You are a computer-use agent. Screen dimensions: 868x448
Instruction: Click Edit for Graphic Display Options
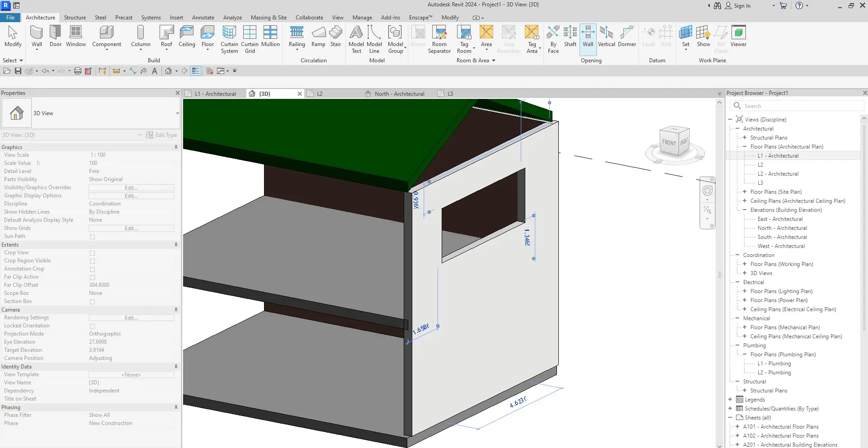click(x=131, y=196)
